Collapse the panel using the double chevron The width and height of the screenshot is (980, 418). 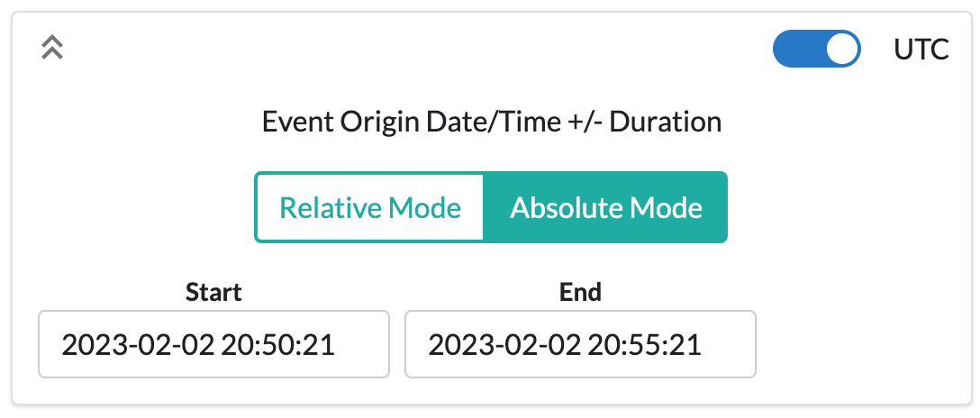[52, 49]
